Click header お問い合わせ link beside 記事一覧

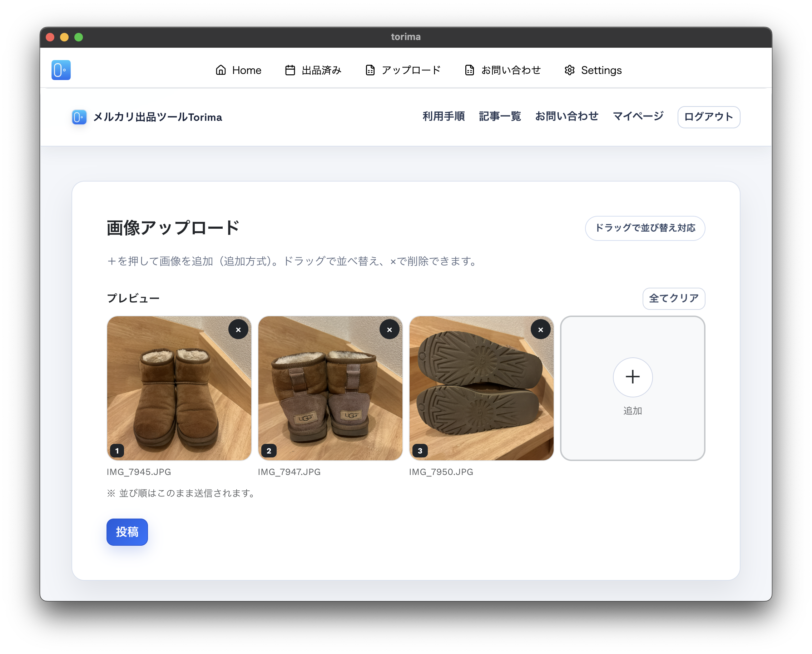point(566,117)
